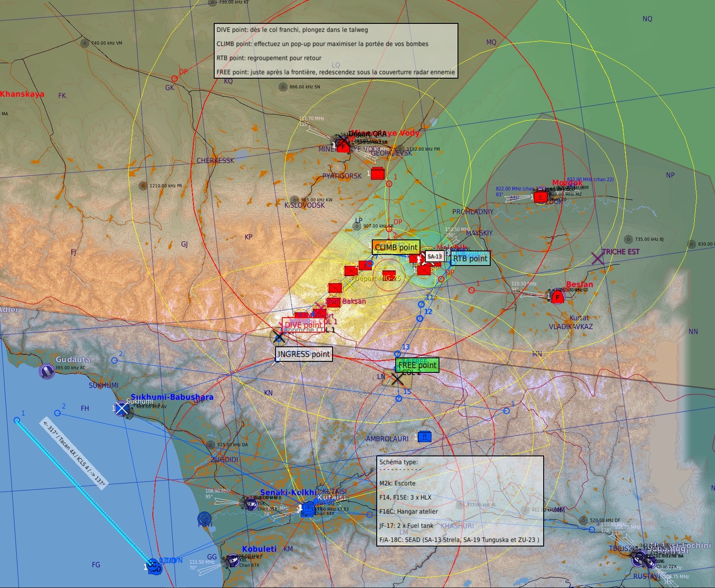Select the red aircraft icon at Mineralnye Vody

coord(343,145)
